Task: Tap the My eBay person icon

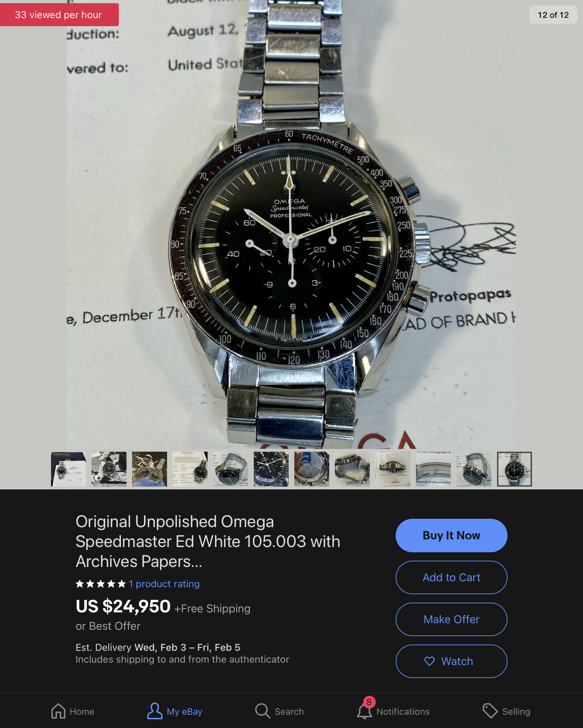Action: pos(154,711)
